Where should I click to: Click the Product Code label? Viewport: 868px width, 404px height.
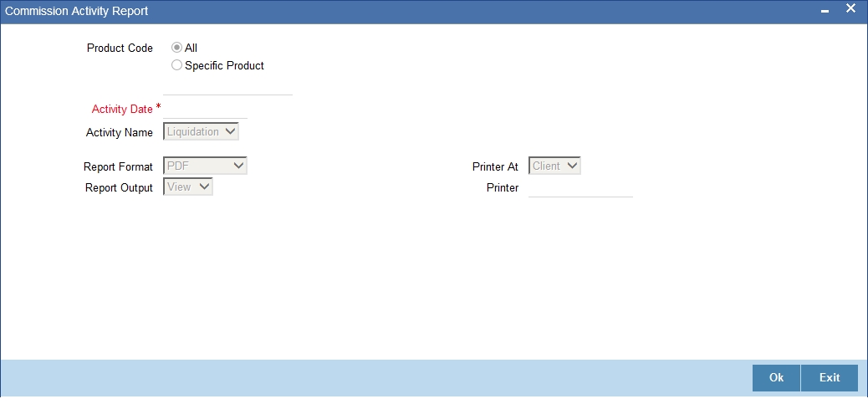120,49
